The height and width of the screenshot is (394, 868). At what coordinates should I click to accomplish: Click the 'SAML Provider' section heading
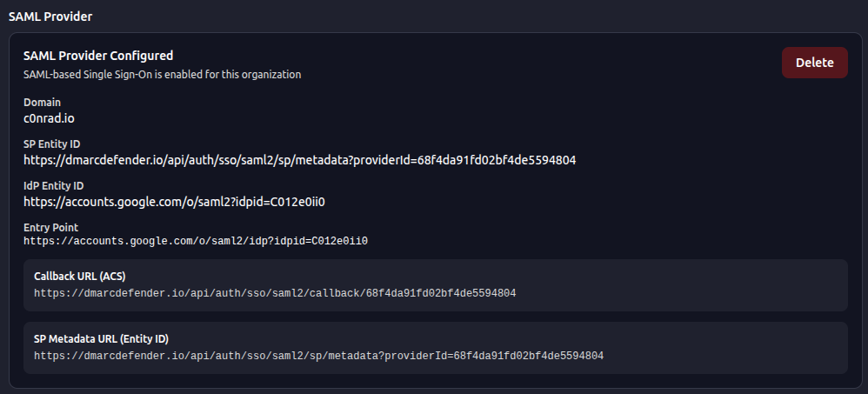[50, 17]
